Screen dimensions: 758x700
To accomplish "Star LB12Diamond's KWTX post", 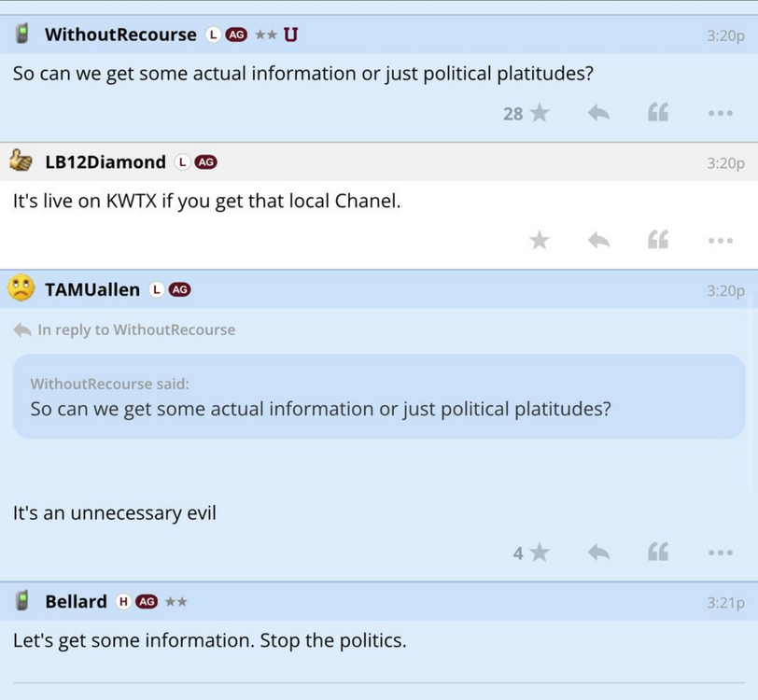I will [x=539, y=240].
